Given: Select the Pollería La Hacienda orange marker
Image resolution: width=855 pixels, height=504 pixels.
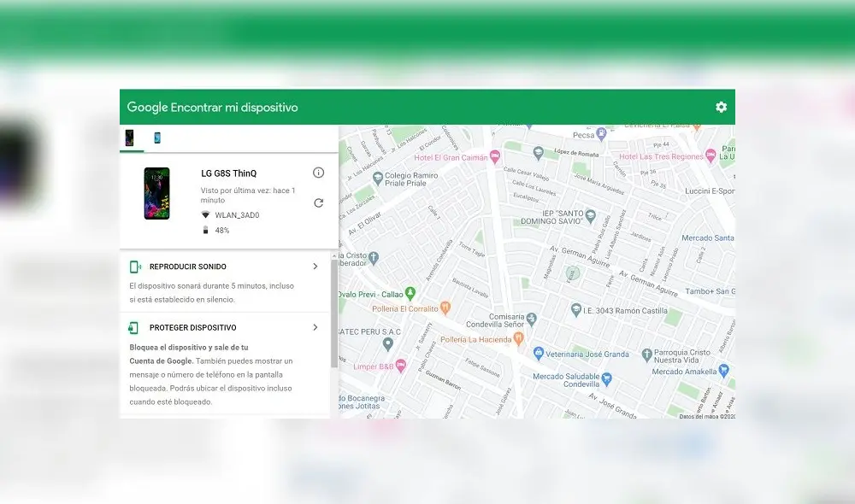Looking at the screenshot, I should click(518, 340).
